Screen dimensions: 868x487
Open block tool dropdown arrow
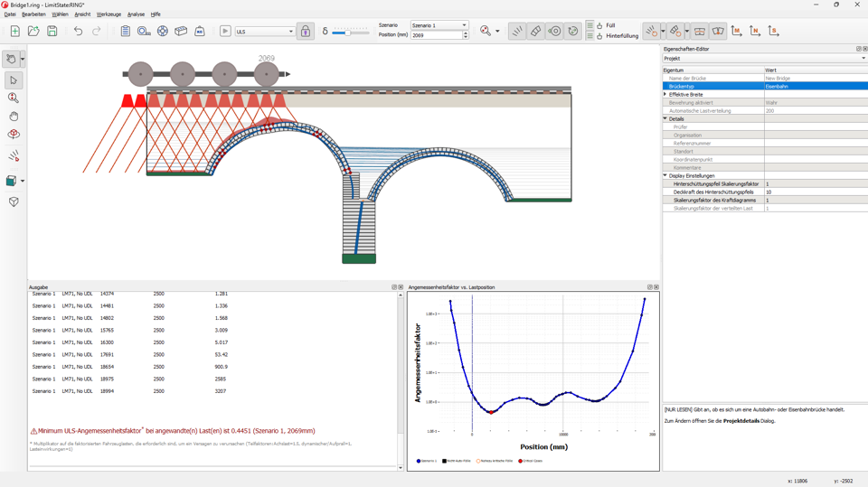pos(687,32)
